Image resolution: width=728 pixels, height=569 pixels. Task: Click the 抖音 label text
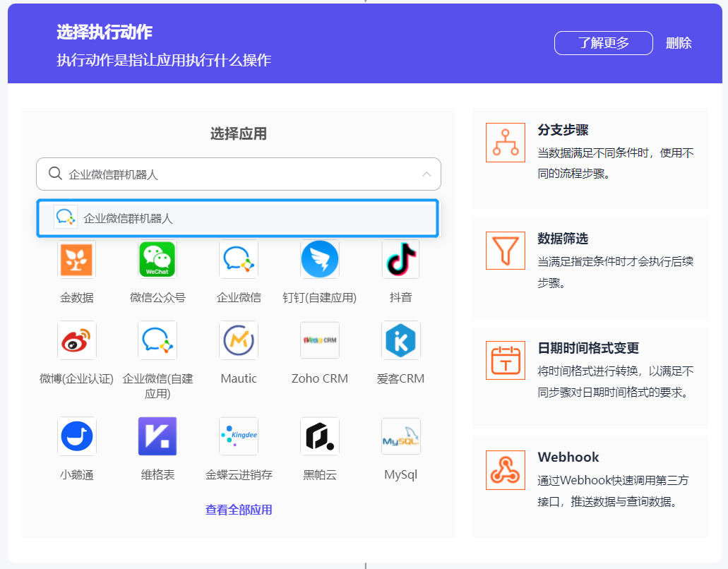click(400, 297)
